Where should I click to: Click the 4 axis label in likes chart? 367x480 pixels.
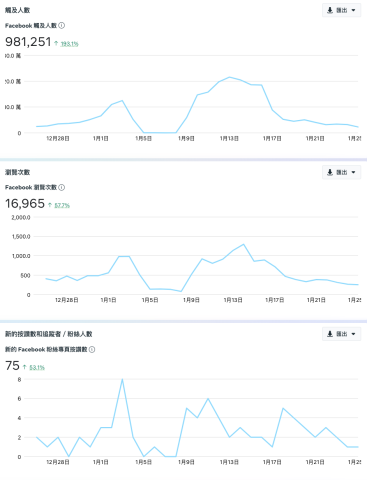pyautogui.click(x=19, y=418)
